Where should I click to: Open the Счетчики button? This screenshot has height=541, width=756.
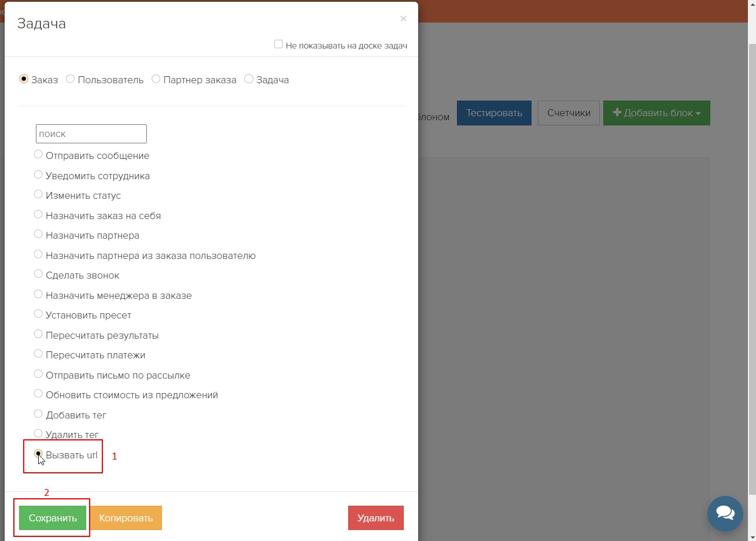pyautogui.click(x=568, y=113)
